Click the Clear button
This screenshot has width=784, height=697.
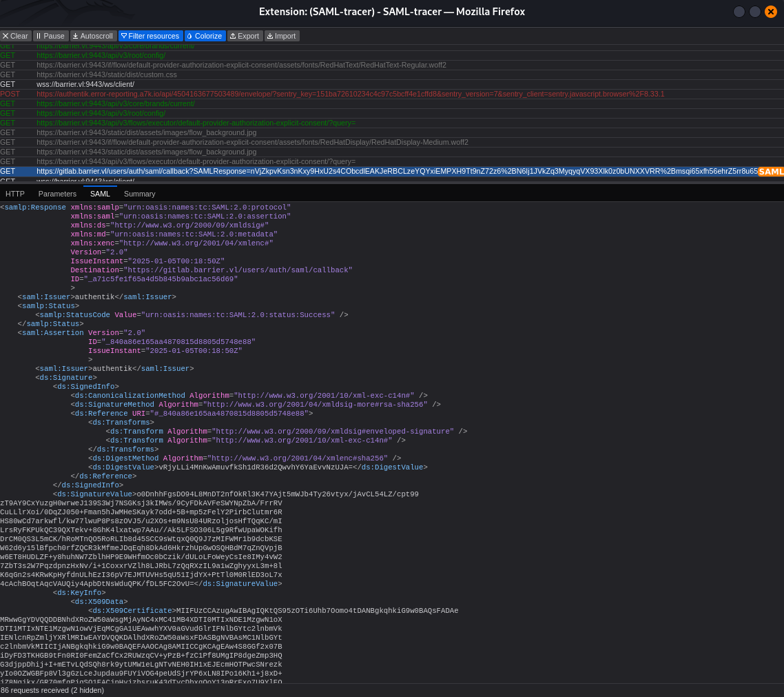pos(15,36)
